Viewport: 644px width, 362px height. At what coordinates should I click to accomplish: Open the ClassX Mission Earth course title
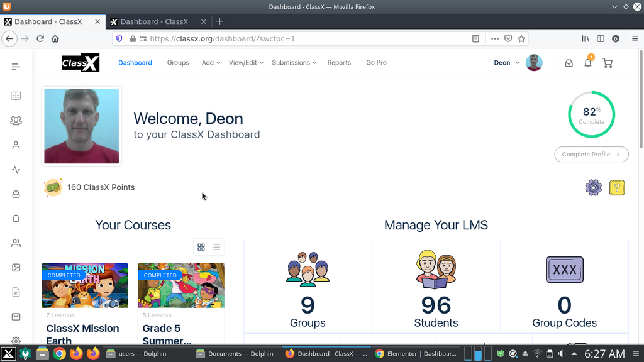tap(82, 334)
